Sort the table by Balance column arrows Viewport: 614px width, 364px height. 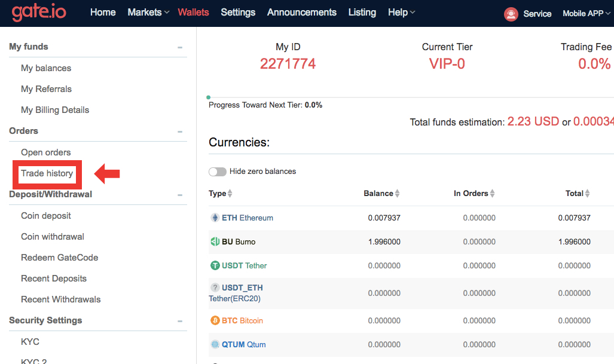point(397,193)
